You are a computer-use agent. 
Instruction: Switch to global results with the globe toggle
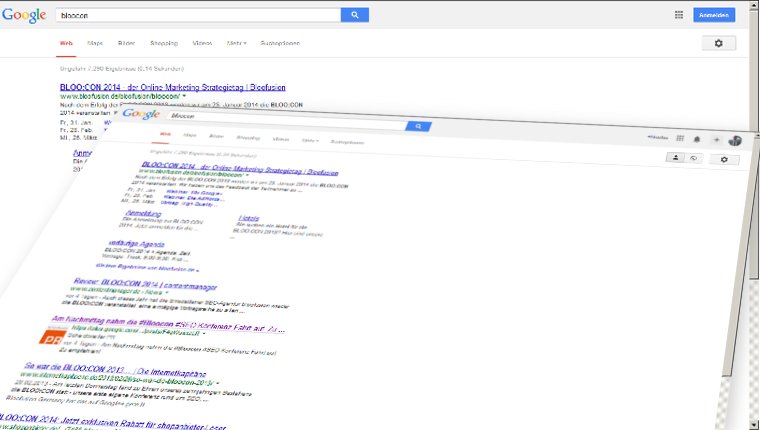(x=694, y=158)
